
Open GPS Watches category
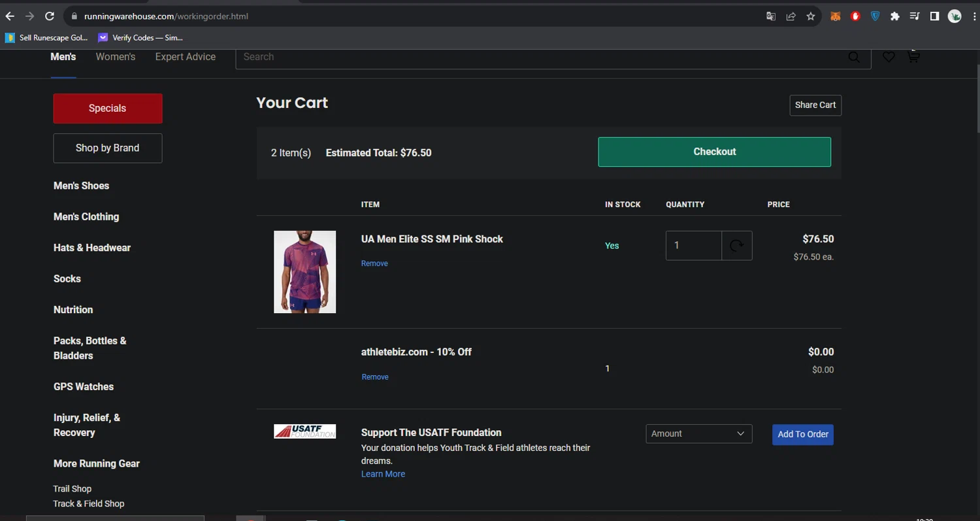tap(84, 387)
